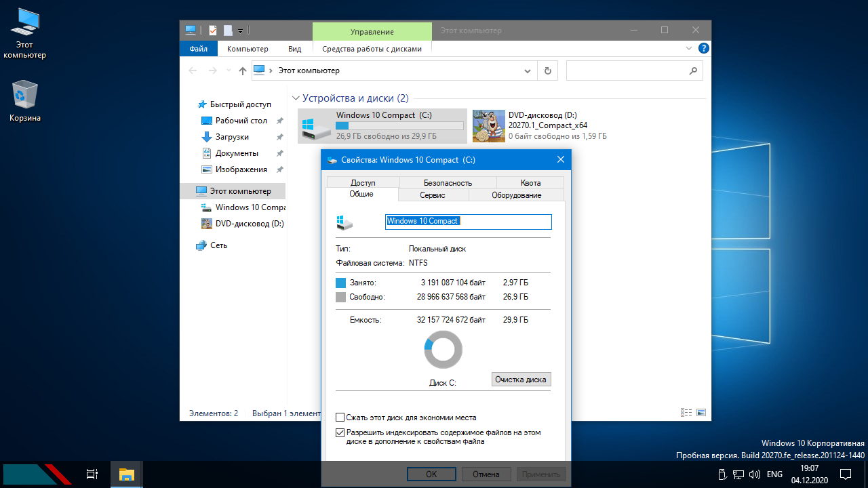Click the Управление contextual tab
This screenshot has height=488, width=868.
coord(372,32)
